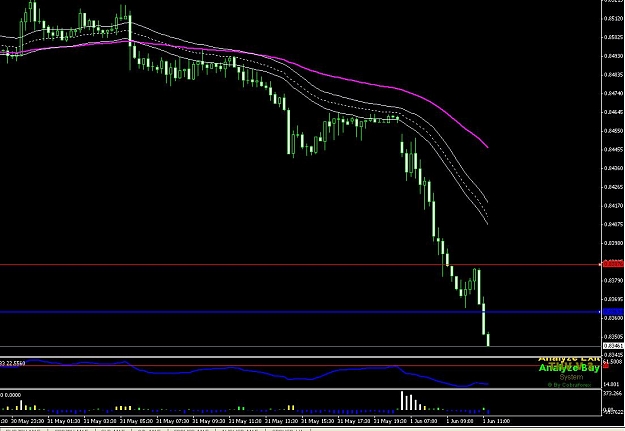Click the 0.83790 price scale label
This screenshot has height=431, width=625.
(x=614, y=280)
